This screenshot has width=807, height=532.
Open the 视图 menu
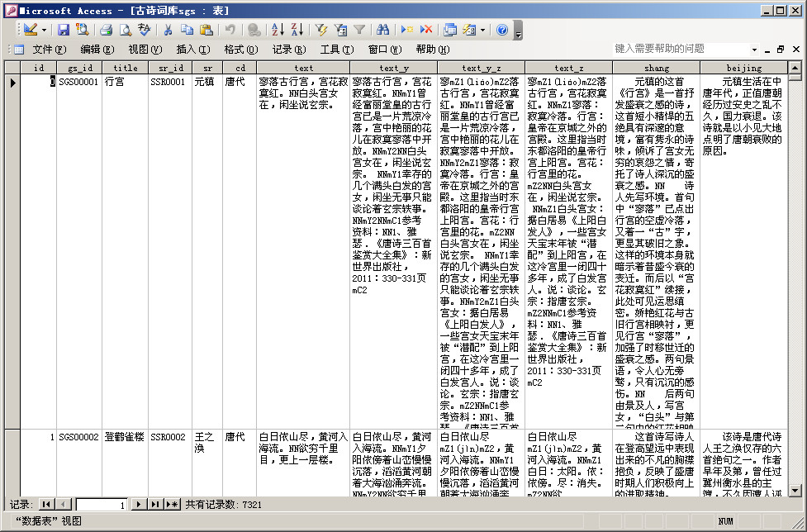click(145, 50)
